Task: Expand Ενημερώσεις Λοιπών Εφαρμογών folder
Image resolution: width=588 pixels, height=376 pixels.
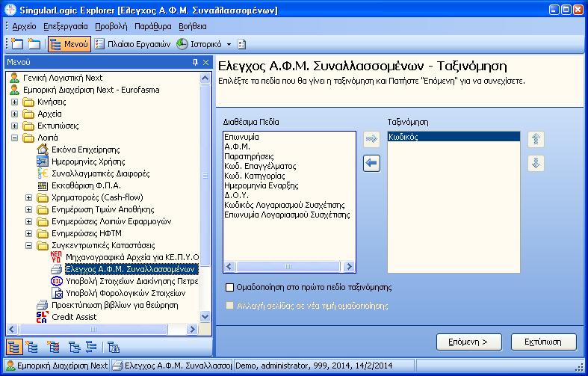Action: (28, 221)
